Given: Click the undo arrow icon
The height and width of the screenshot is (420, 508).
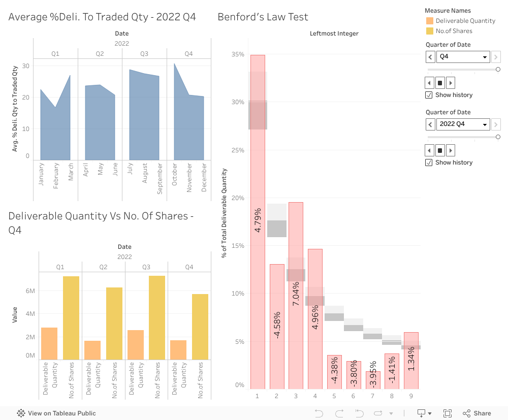Looking at the screenshot, I should tap(319, 413).
